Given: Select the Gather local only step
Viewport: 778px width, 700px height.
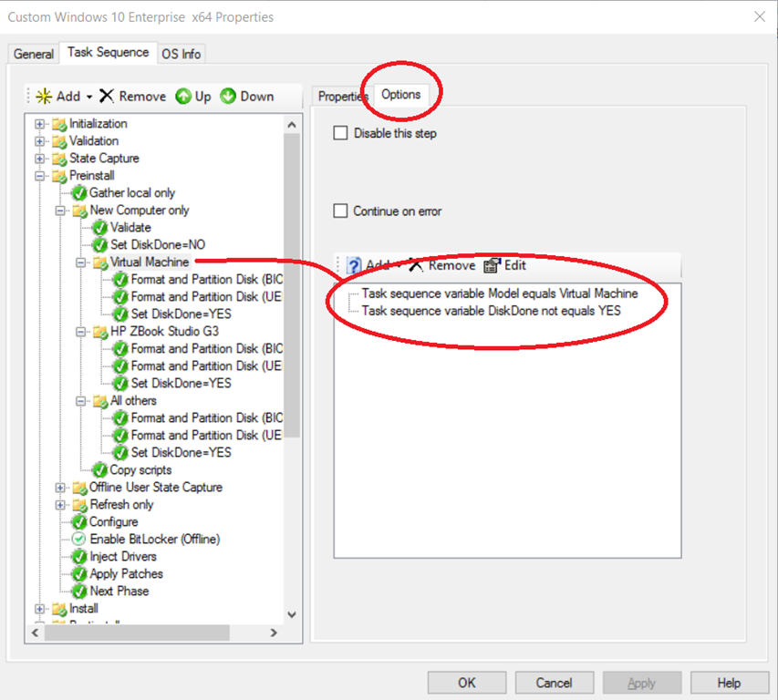Looking at the screenshot, I should (x=131, y=193).
